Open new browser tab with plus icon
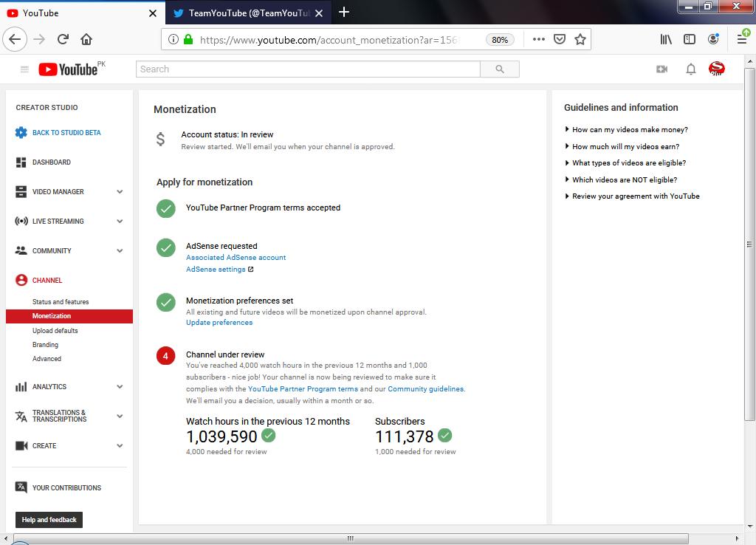This screenshot has height=545, width=756. [344, 12]
